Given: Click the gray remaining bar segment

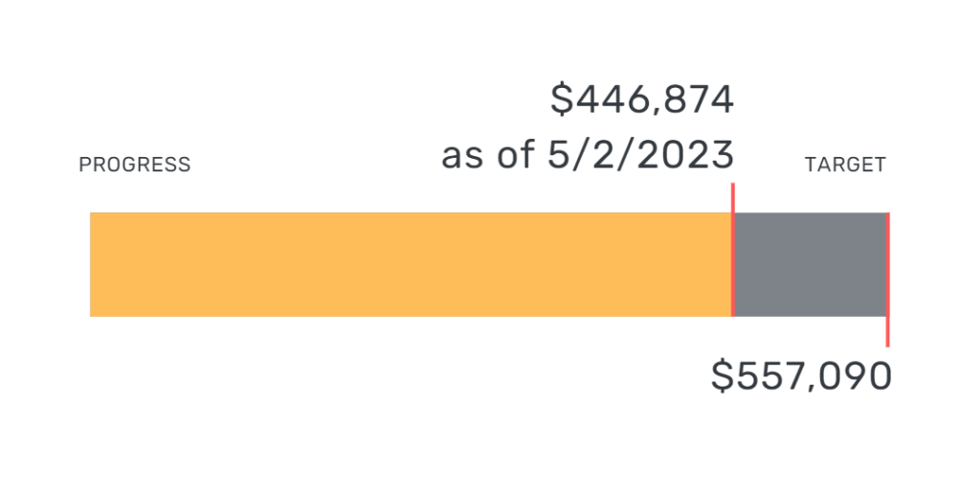Looking at the screenshot, I should [x=810, y=264].
